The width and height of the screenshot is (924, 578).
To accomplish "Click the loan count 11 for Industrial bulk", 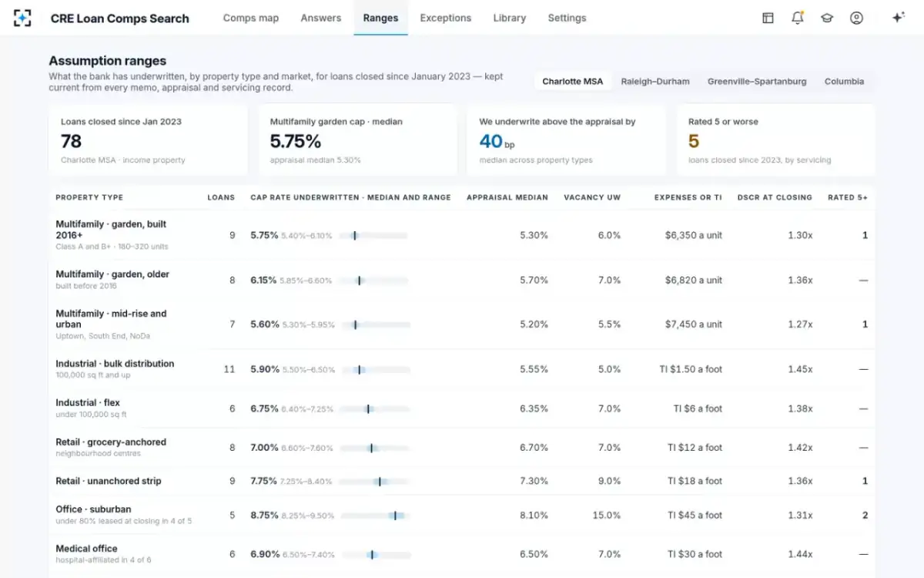I will tap(229, 370).
